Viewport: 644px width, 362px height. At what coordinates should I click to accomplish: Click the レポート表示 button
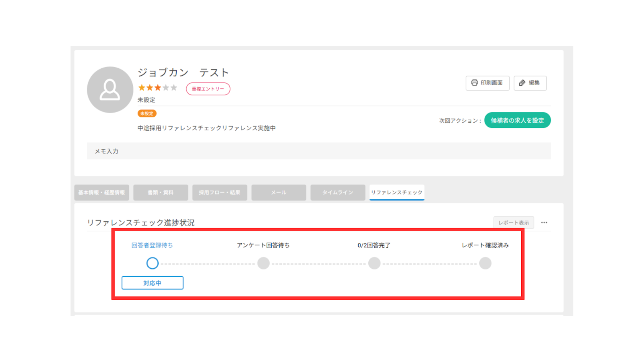click(x=514, y=222)
